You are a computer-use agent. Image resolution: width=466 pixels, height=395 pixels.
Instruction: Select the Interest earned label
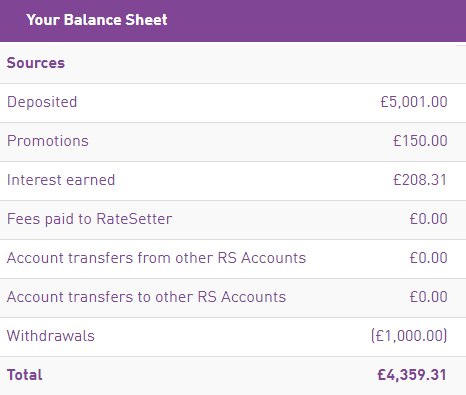coord(61,180)
